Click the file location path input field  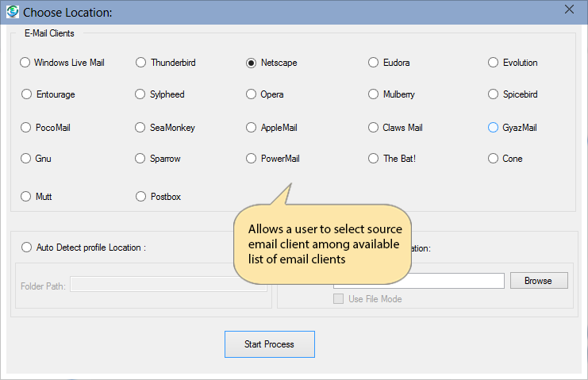pos(418,281)
